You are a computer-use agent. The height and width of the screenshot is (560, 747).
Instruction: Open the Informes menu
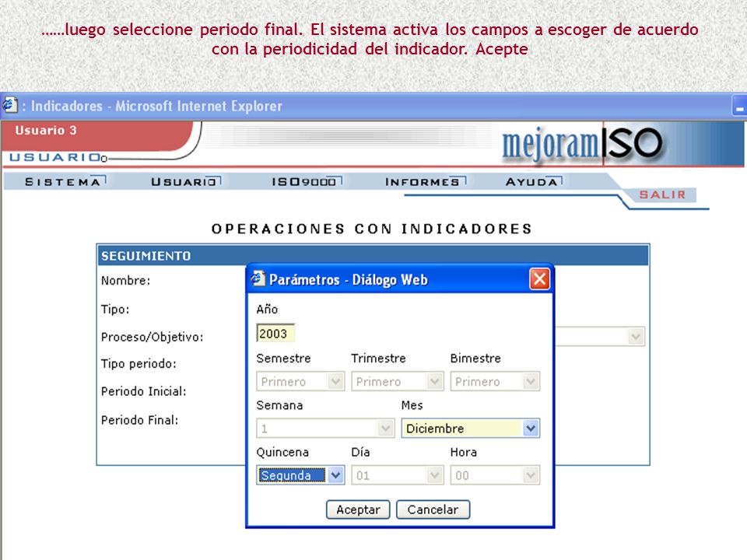tap(425, 182)
